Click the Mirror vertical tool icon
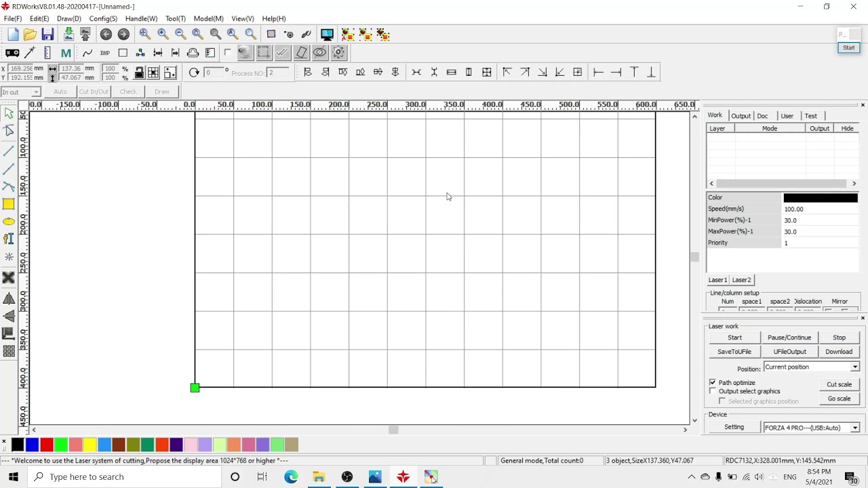 pyautogui.click(x=9, y=316)
